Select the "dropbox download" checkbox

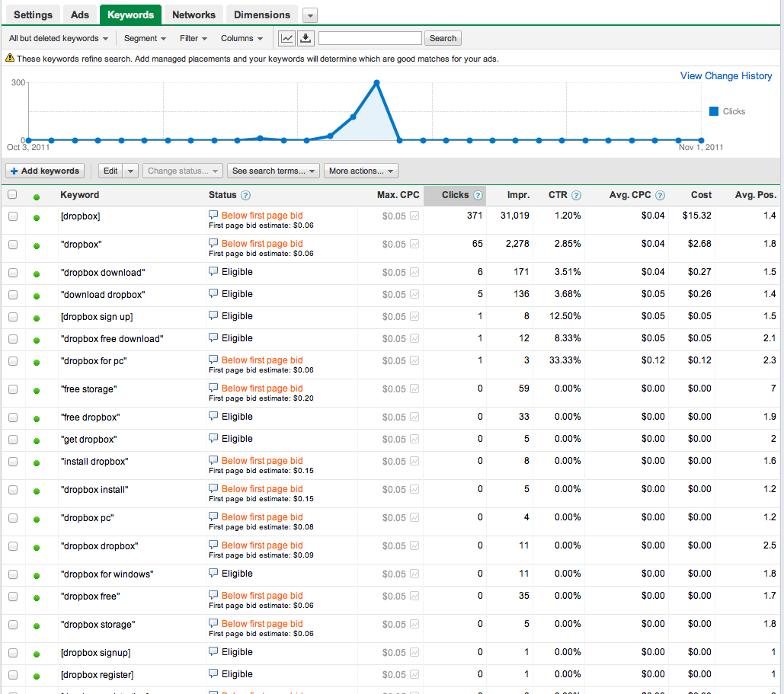click(13, 273)
